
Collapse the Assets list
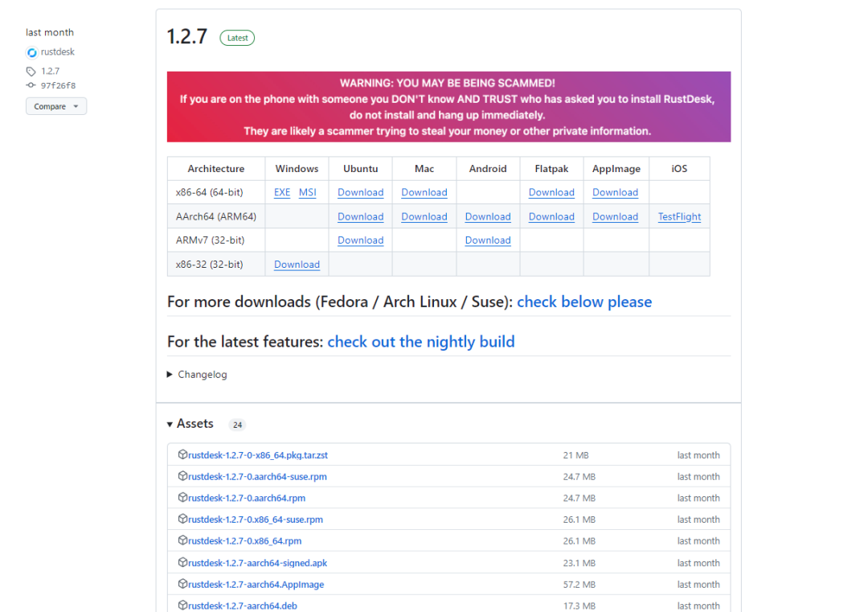pyautogui.click(x=190, y=424)
